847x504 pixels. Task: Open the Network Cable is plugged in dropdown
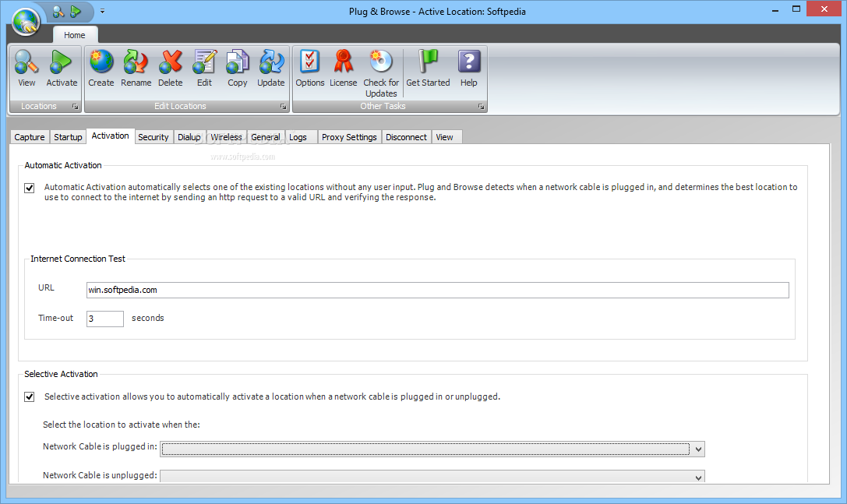[432, 449]
